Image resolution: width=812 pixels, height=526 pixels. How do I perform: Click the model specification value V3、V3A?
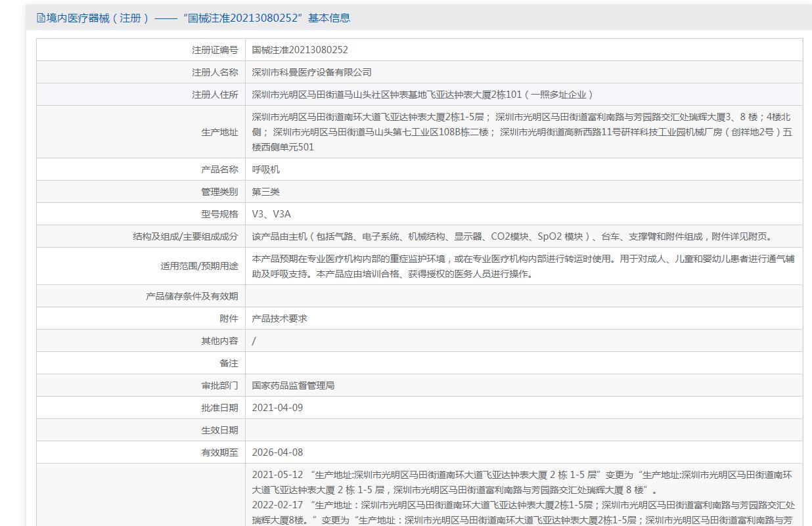271,214
